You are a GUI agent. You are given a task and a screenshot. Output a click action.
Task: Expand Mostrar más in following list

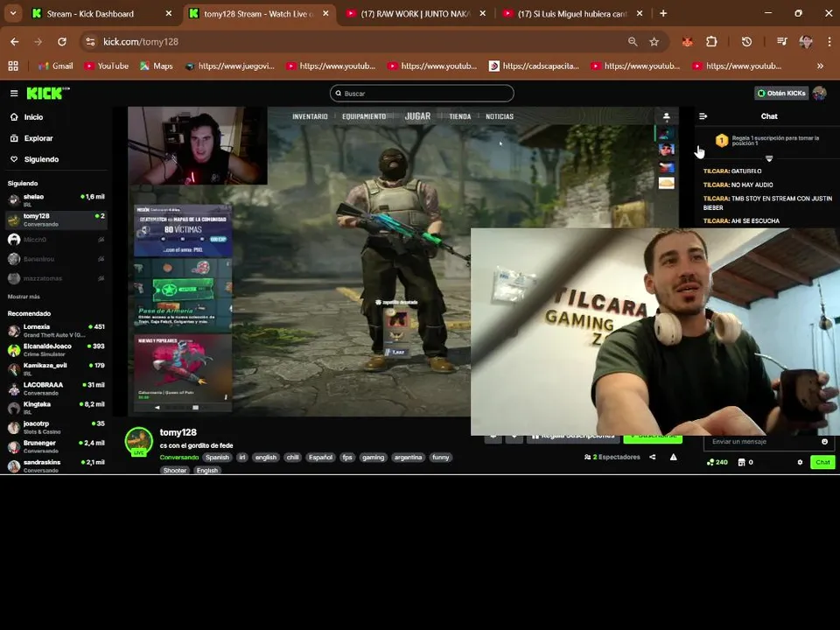click(24, 297)
